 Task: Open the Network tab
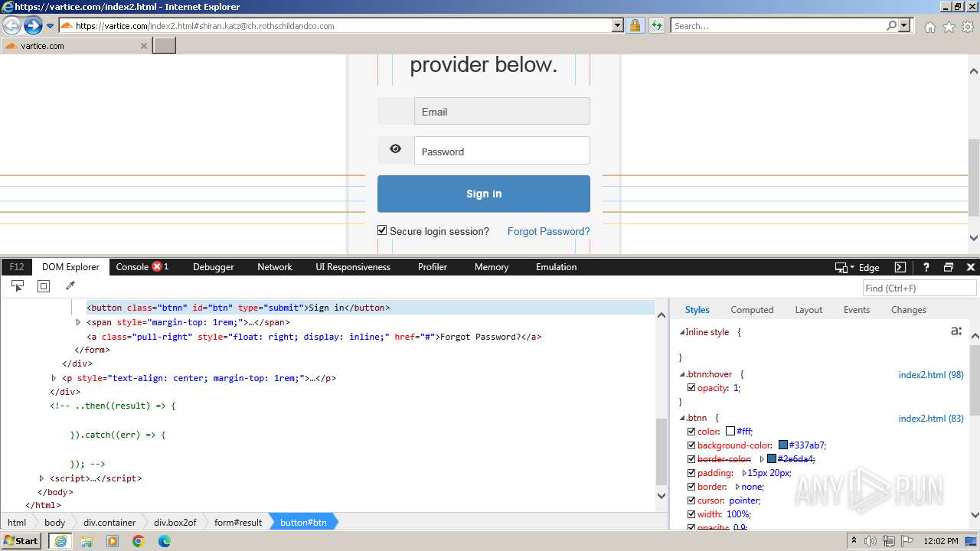coord(275,266)
